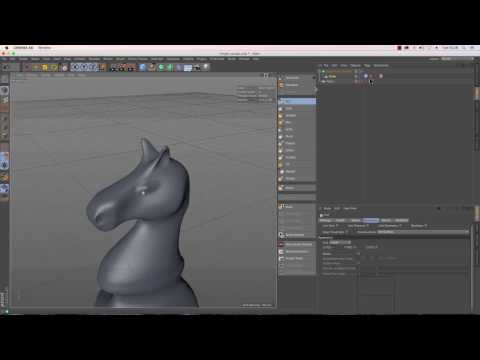Click the Make Editable icon in left sidebar
Screen dimensions: 480x360
(4, 79)
